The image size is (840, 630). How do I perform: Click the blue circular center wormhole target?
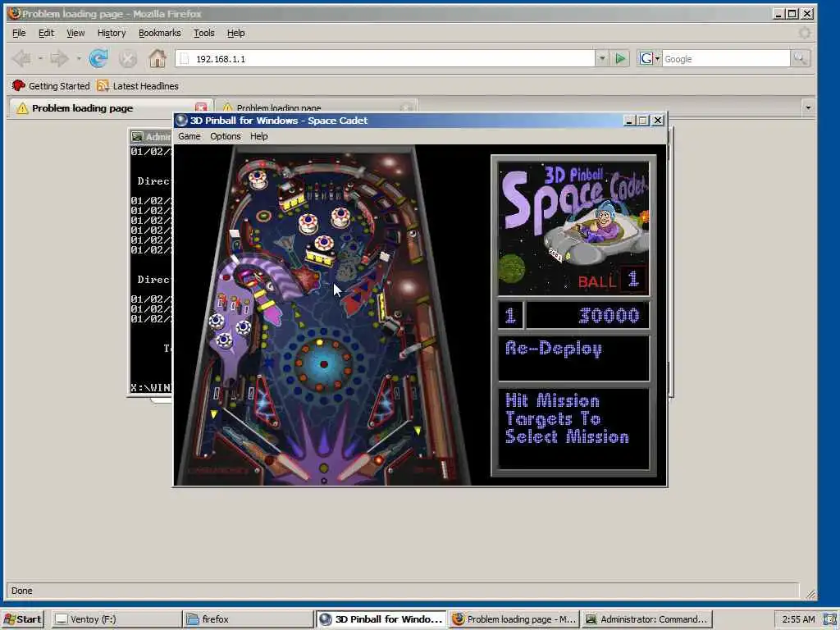point(323,364)
